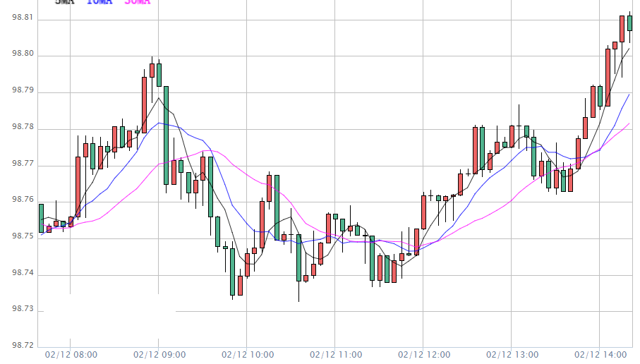Toggle the magenta 30MA legend entry
Screen dimensions: 640x364
click(137, 2)
